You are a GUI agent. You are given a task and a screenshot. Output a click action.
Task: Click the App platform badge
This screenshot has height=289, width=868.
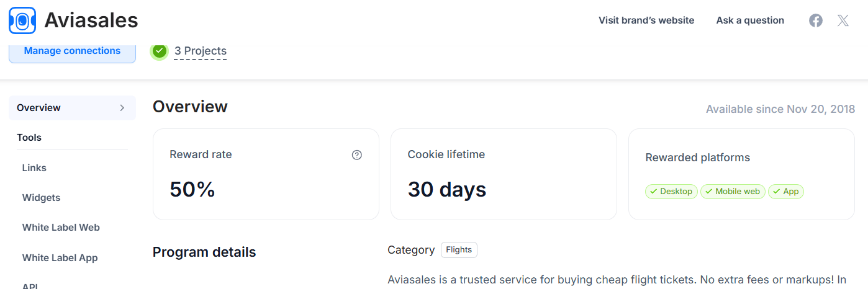[785, 192]
